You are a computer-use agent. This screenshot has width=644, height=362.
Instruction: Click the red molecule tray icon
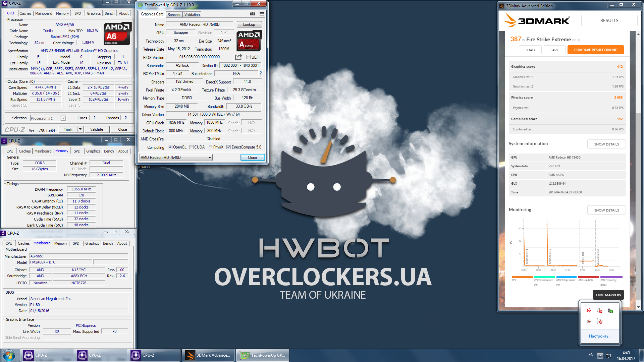pos(589,321)
